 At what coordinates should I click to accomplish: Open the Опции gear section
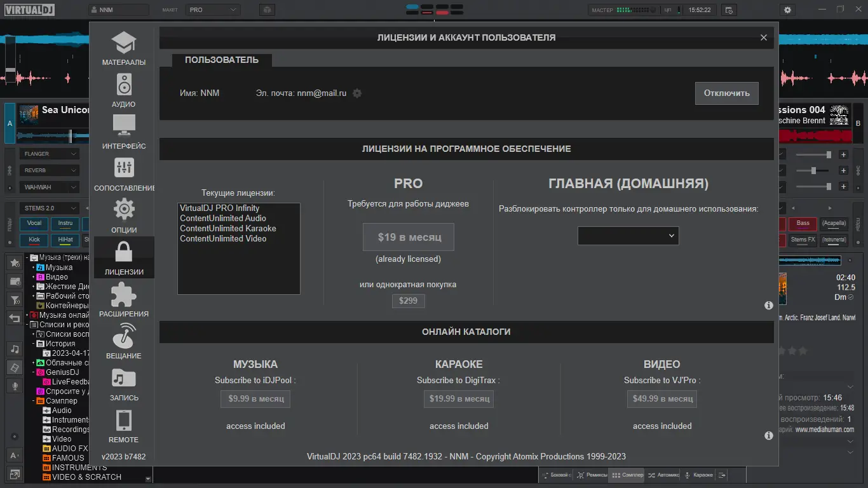pyautogui.click(x=124, y=216)
